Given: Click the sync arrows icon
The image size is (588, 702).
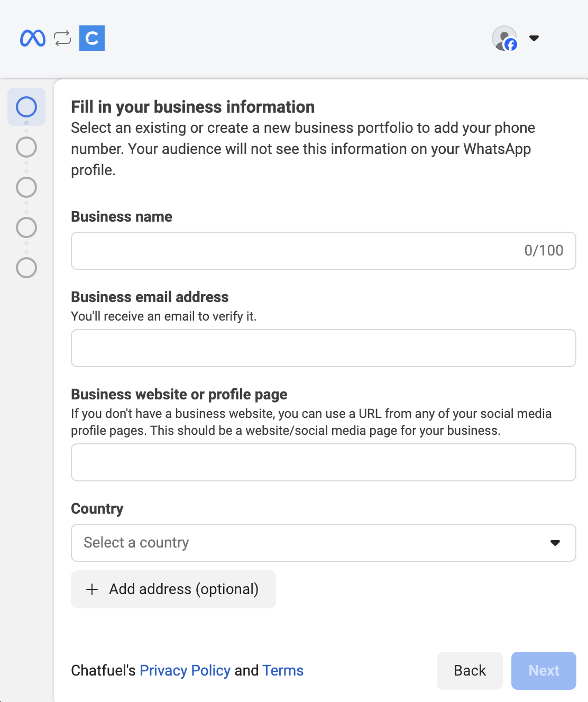Looking at the screenshot, I should 62,38.
